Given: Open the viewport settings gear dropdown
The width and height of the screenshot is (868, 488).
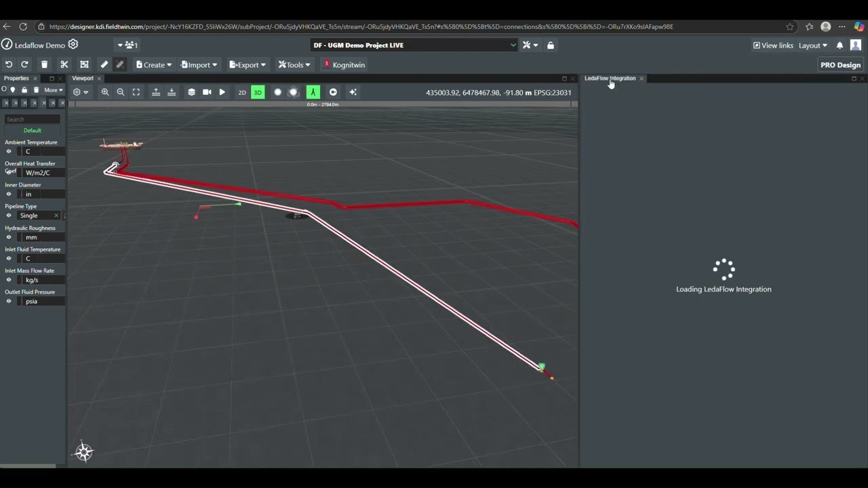Looking at the screenshot, I should (81, 92).
